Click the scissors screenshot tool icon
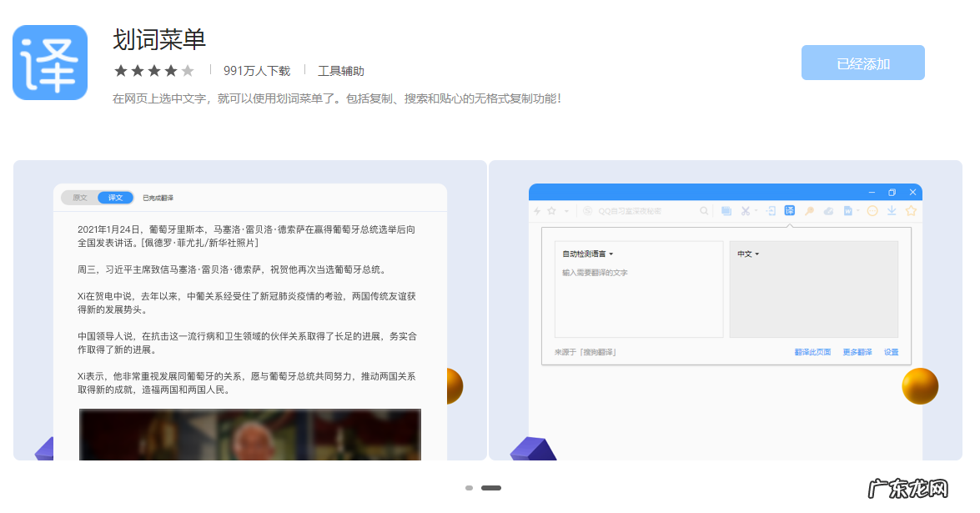980x513 pixels. pyautogui.click(x=745, y=210)
